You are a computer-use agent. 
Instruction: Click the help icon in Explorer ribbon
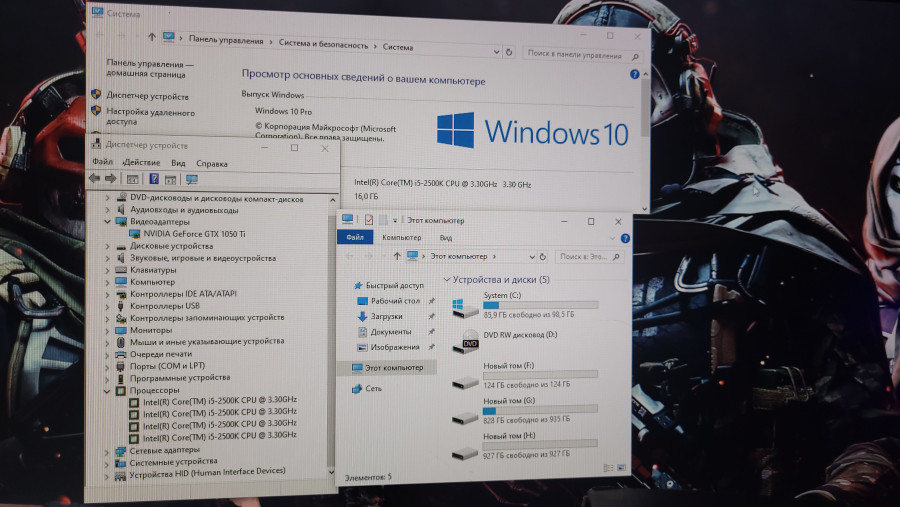(x=625, y=238)
